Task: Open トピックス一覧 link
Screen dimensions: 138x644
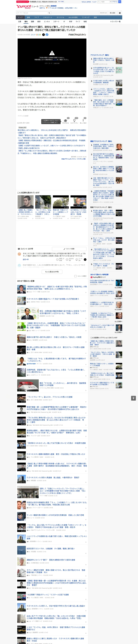Action: click(115, 22)
